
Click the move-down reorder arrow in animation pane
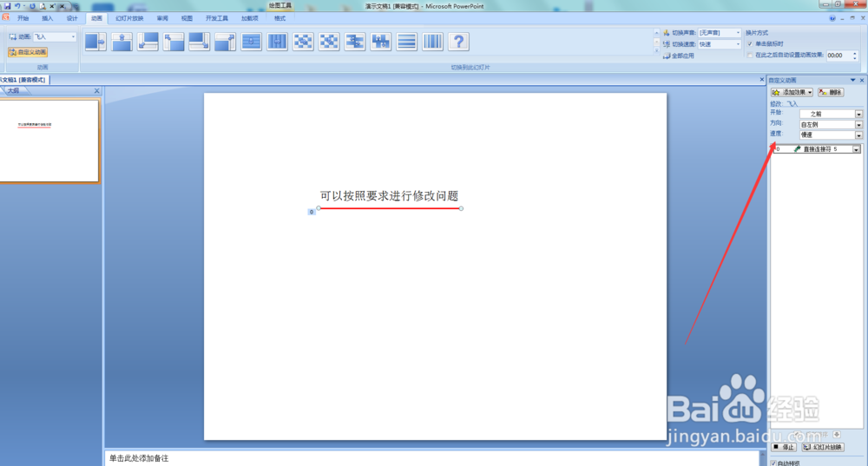click(837, 435)
